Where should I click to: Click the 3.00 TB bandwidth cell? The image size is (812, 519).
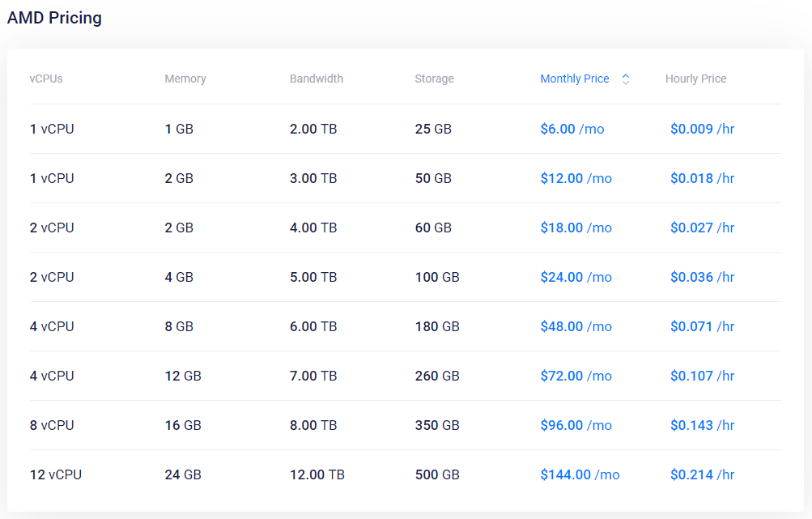[x=313, y=178]
